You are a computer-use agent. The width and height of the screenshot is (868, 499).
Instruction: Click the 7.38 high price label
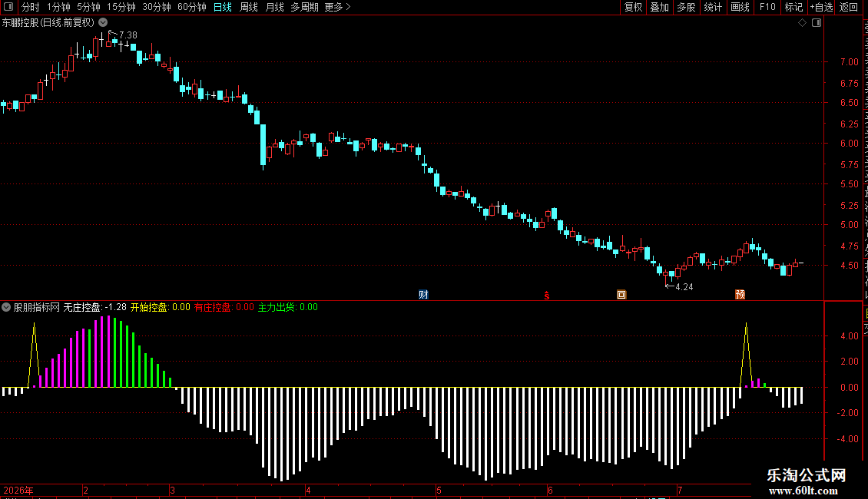[128, 35]
